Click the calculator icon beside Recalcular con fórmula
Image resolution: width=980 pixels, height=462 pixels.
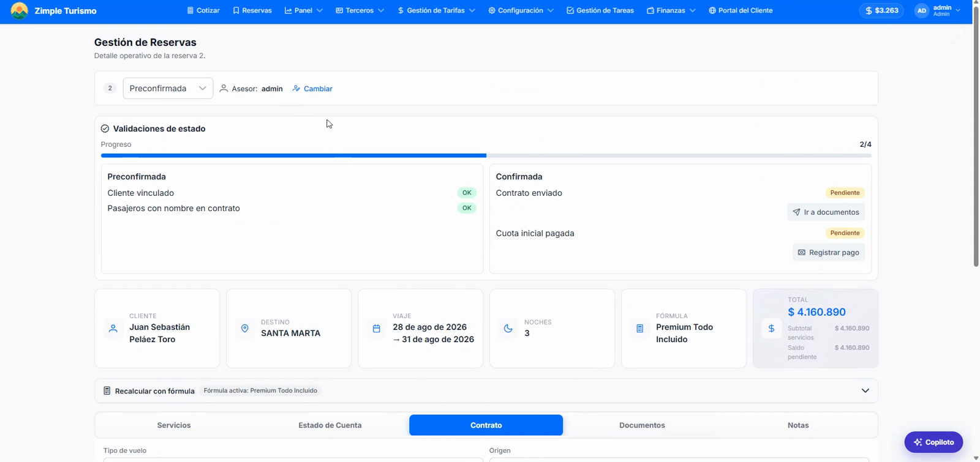107,390
